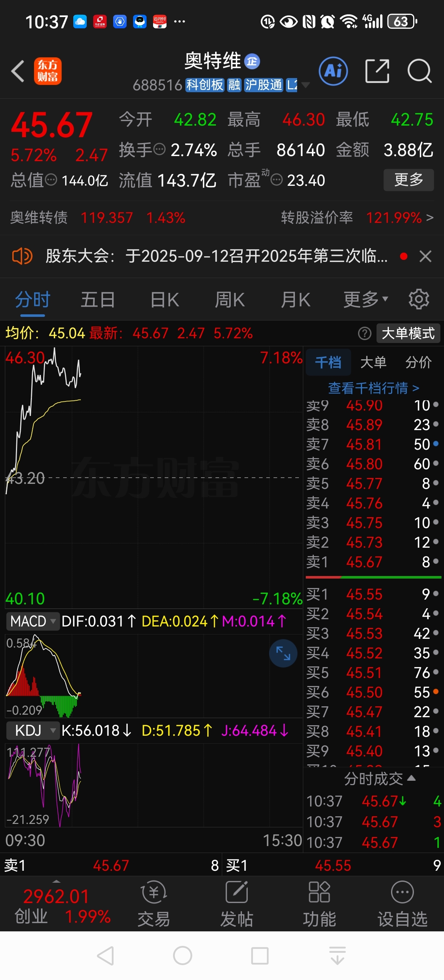This screenshot has height=980, width=444.
Task: Tap the 东方财富 orange logo icon
Action: [48, 71]
